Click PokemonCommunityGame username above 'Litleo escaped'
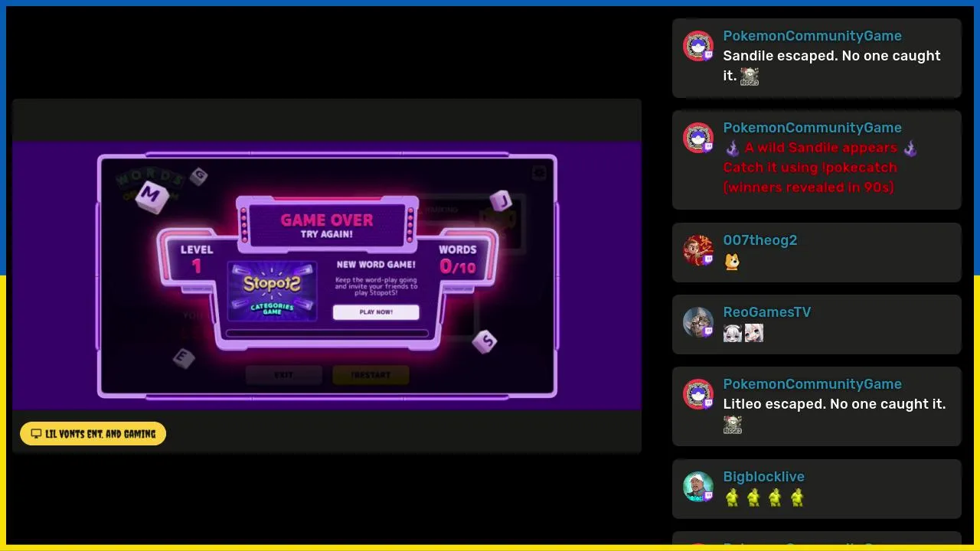 (x=812, y=384)
